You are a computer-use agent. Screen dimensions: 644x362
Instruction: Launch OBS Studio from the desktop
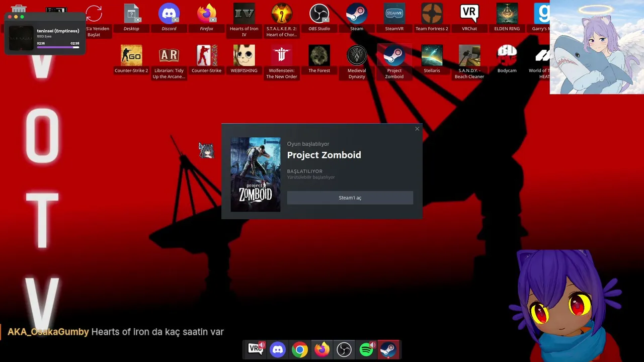point(319,18)
